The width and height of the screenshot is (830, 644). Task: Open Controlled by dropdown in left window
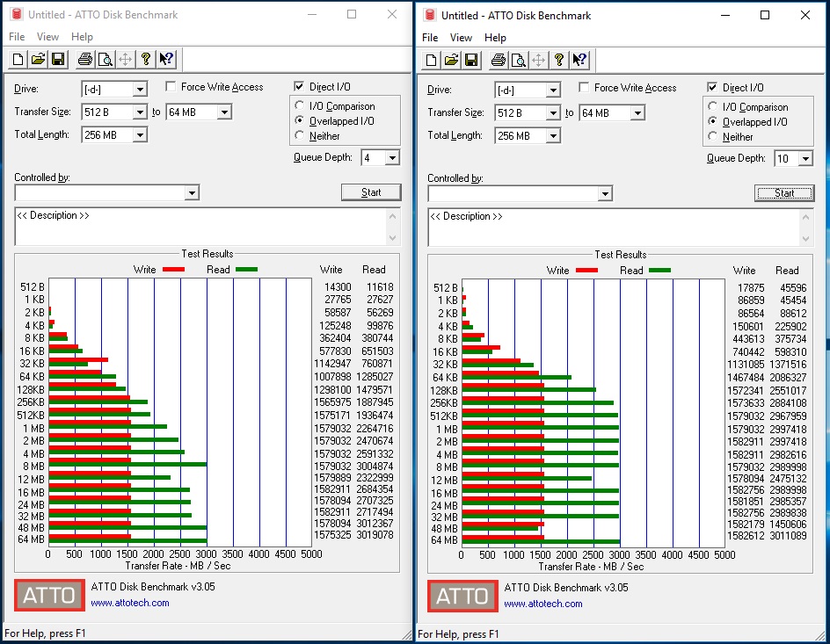point(193,193)
